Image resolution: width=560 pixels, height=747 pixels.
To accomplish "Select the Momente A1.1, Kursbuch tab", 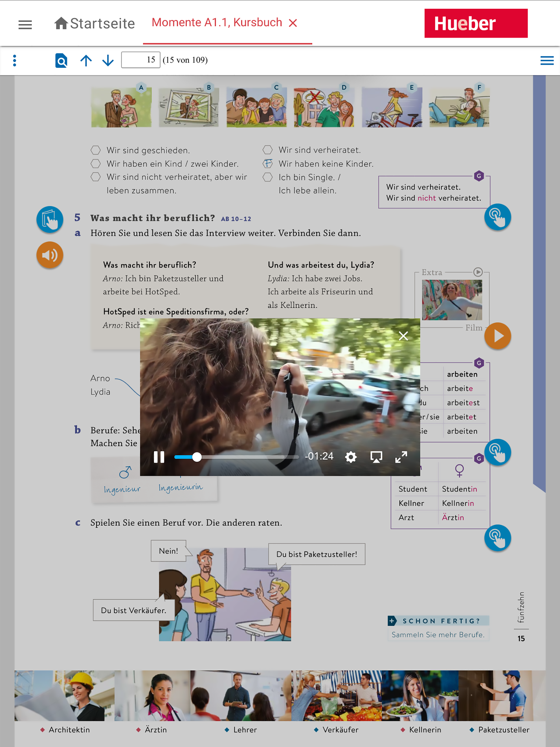I will [x=217, y=23].
